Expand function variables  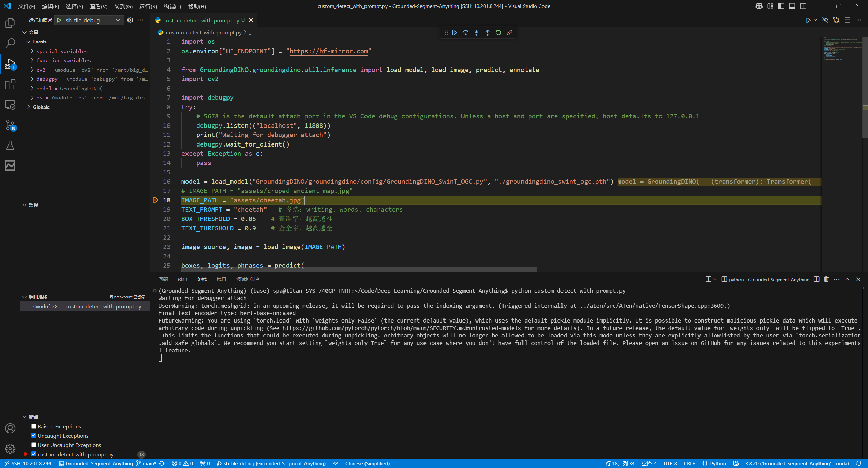32,60
